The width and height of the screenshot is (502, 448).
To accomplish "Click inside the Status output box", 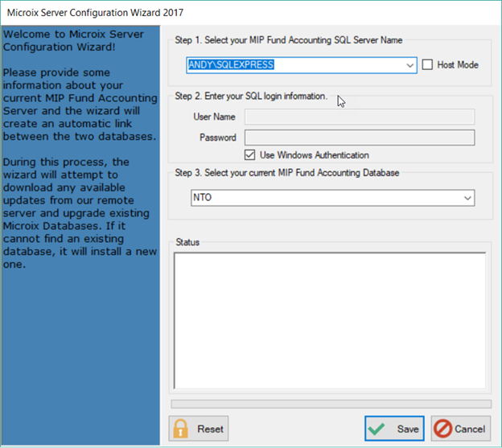I will pos(329,320).
